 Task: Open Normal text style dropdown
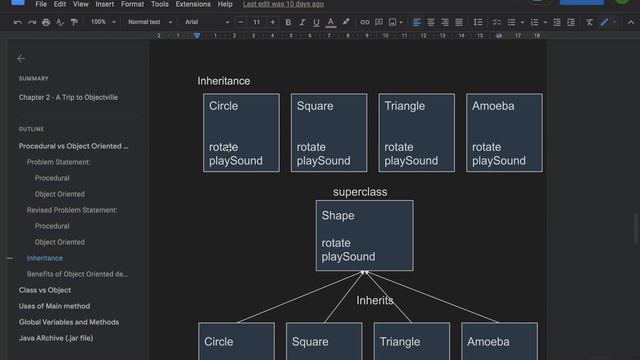point(150,22)
